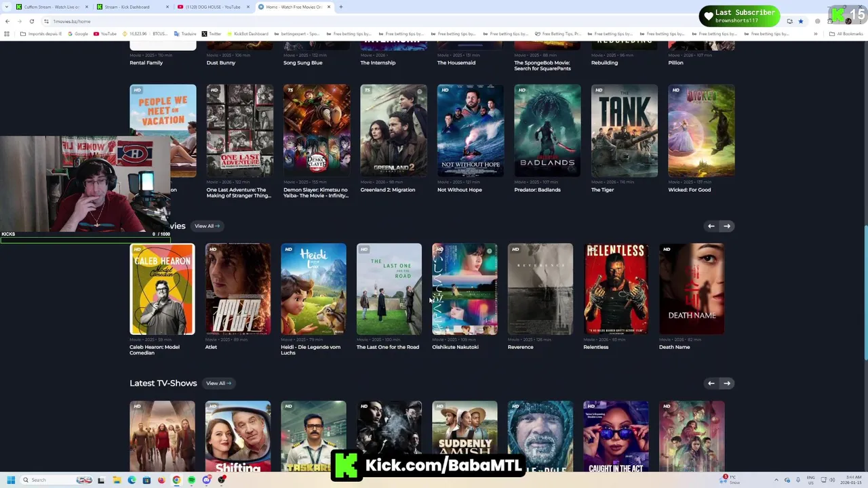Close the Home - Watch Free Movies tab
The height and width of the screenshot is (488, 868).
(329, 7)
